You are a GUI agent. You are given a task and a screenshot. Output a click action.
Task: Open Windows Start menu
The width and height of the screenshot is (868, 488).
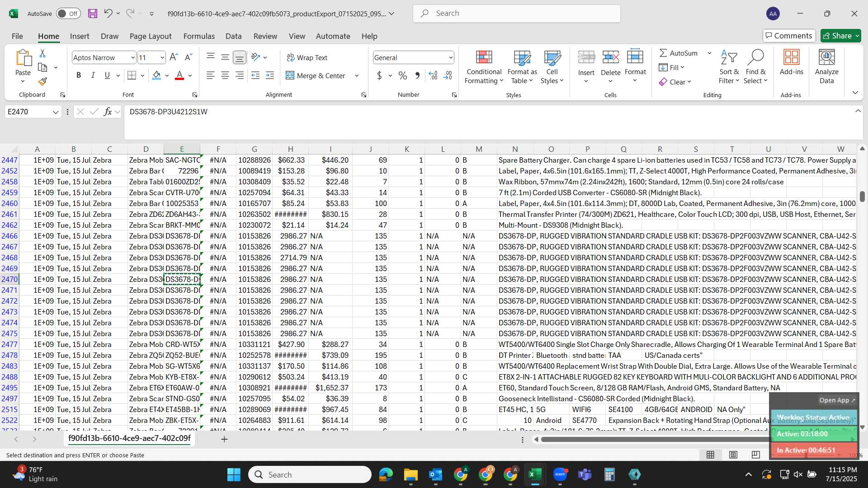[x=234, y=474]
